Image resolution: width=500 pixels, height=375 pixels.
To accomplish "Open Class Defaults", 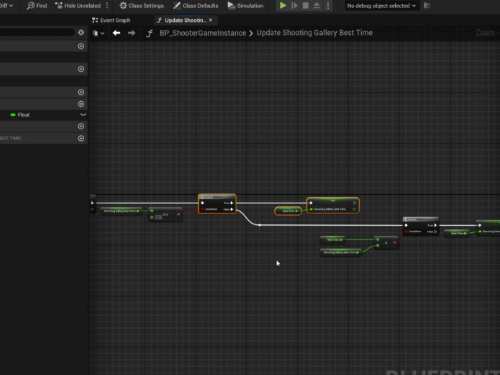I will coord(196,6).
